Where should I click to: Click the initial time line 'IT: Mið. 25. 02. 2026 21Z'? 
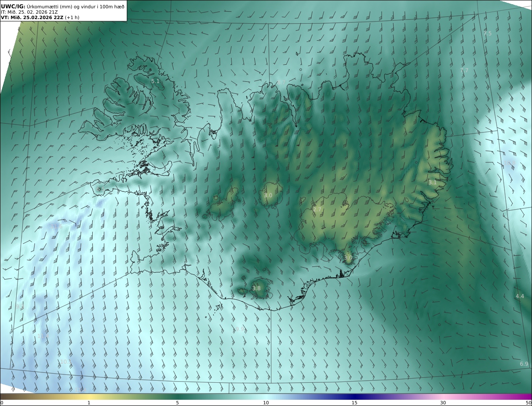click(x=29, y=12)
